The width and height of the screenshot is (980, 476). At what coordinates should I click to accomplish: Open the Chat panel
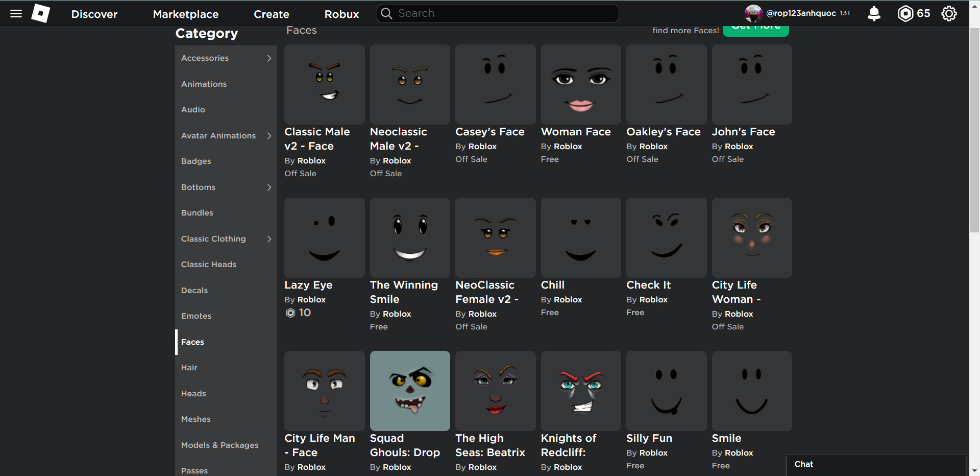[876, 465]
